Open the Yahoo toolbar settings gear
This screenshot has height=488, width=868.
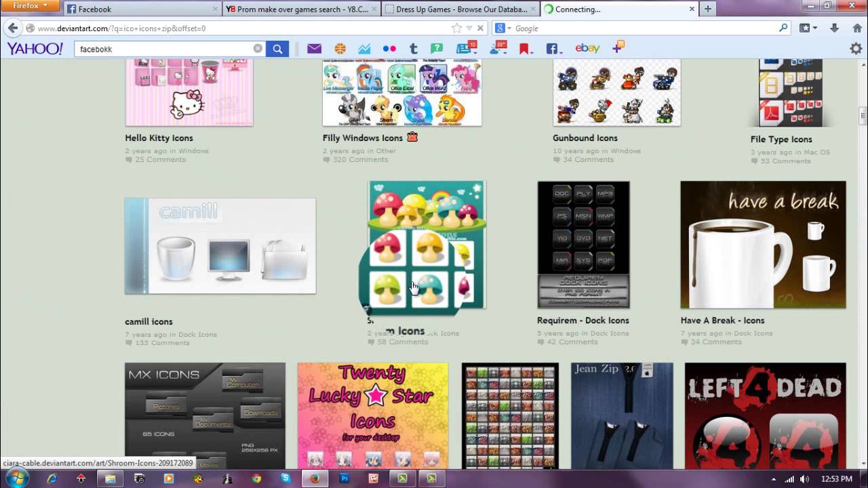pos(856,49)
